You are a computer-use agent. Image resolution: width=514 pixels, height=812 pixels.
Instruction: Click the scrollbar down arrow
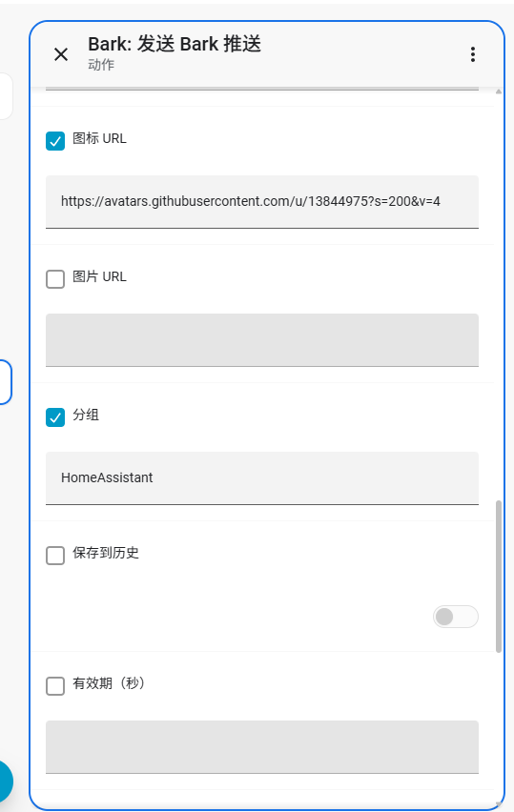(x=499, y=804)
